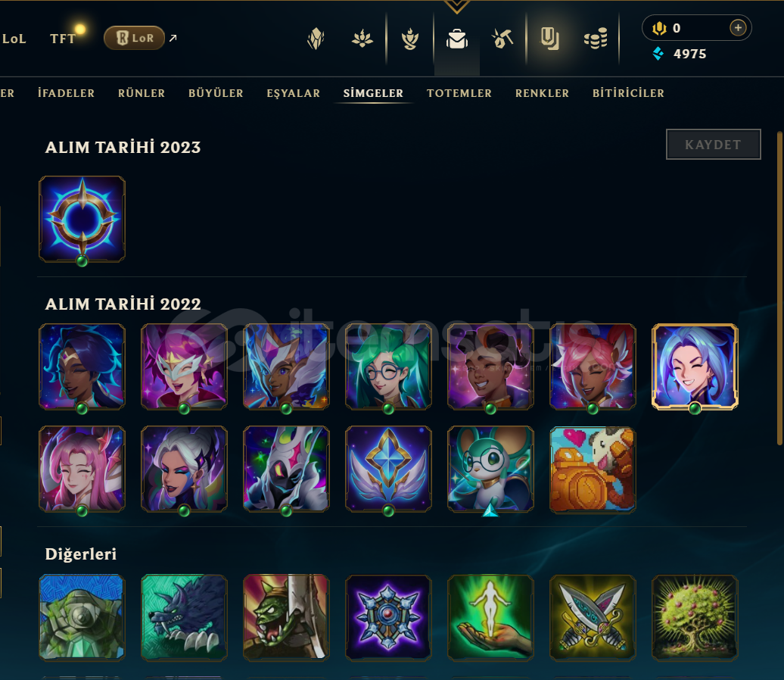The height and width of the screenshot is (680, 784).
Task: Switch to the RÜNLER tab
Action: [142, 93]
